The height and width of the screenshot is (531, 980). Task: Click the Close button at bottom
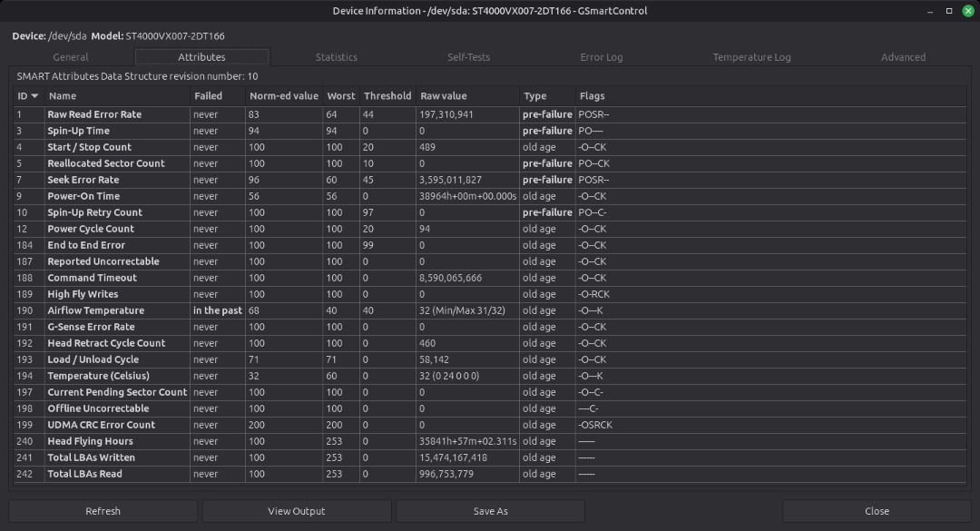[x=877, y=511]
